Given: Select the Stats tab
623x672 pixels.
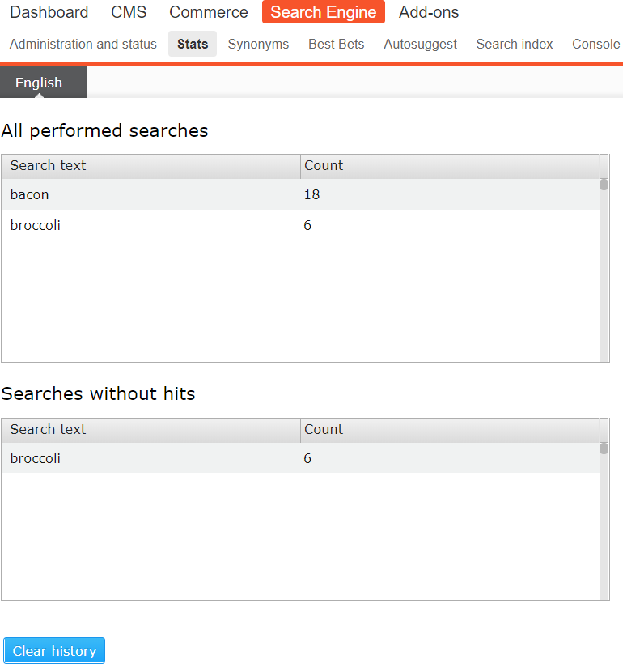Looking at the screenshot, I should [x=193, y=44].
